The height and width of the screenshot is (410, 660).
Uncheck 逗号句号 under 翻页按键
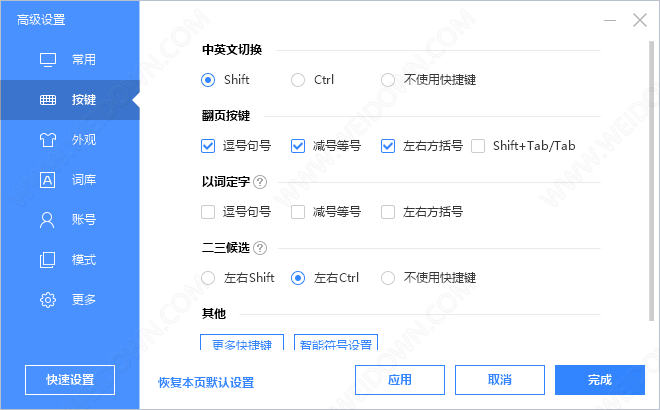pos(208,146)
